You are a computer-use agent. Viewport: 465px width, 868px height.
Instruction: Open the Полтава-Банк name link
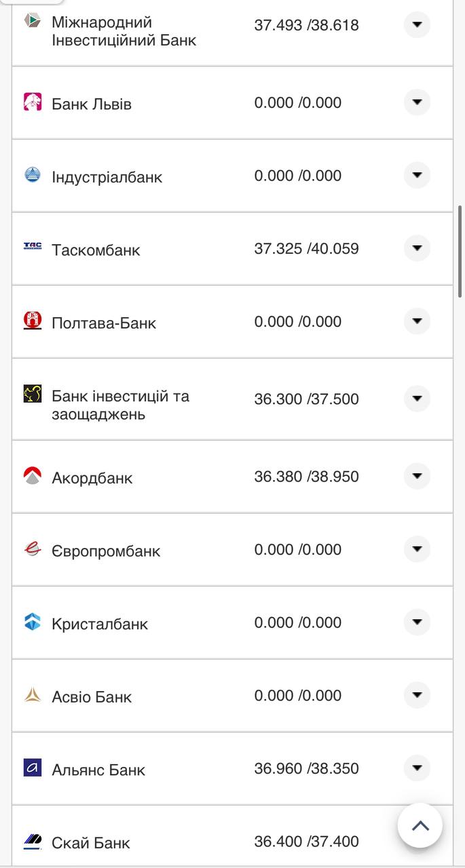(103, 323)
